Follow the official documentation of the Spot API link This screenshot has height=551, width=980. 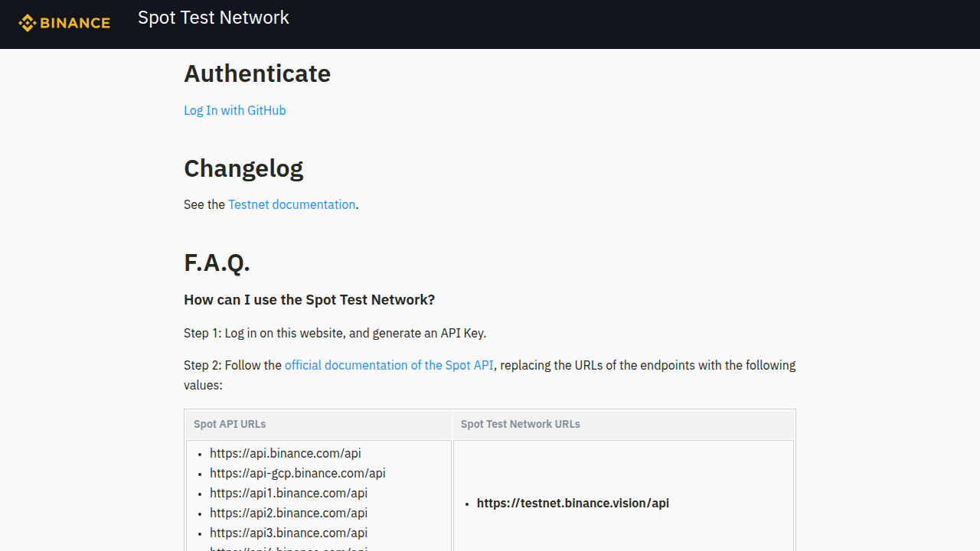coord(389,365)
